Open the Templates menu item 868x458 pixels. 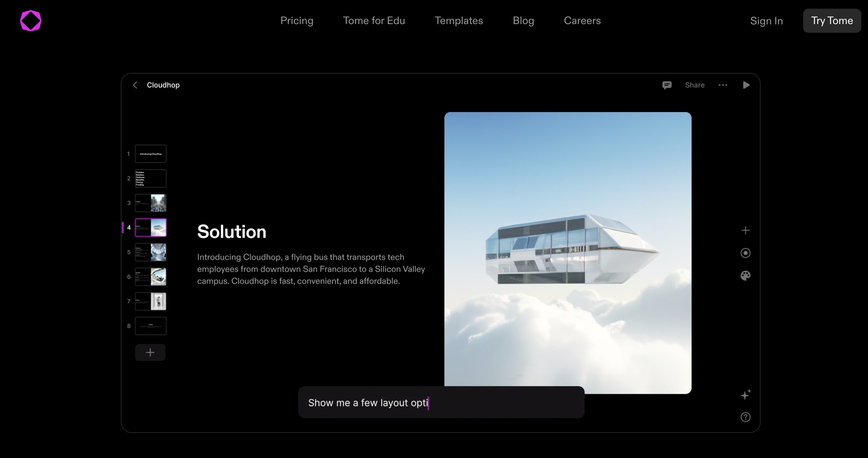[x=459, y=21]
